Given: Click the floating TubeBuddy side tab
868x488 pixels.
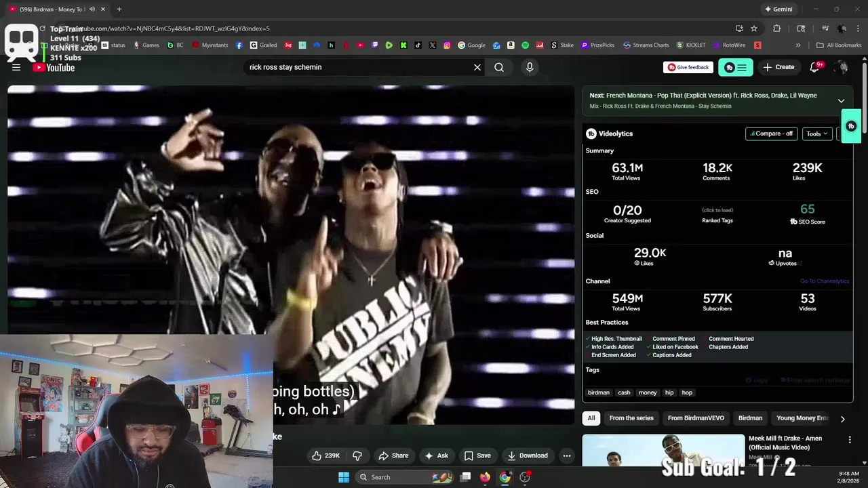Looking at the screenshot, I should [851, 126].
